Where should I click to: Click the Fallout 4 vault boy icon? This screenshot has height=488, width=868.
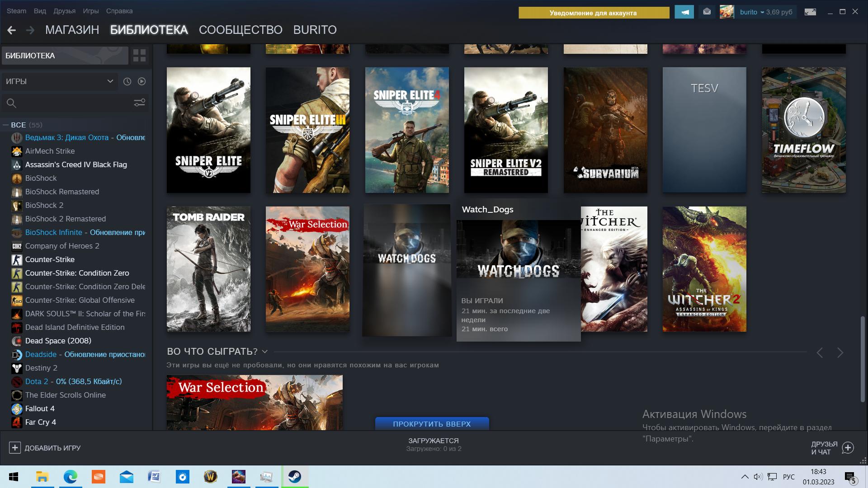point(17,409)
